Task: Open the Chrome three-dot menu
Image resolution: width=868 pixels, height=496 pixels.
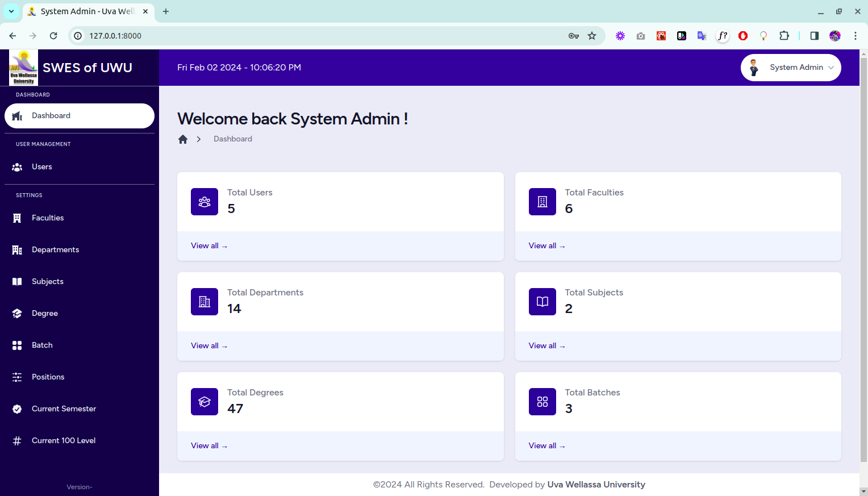Action: tap(855, 36)
